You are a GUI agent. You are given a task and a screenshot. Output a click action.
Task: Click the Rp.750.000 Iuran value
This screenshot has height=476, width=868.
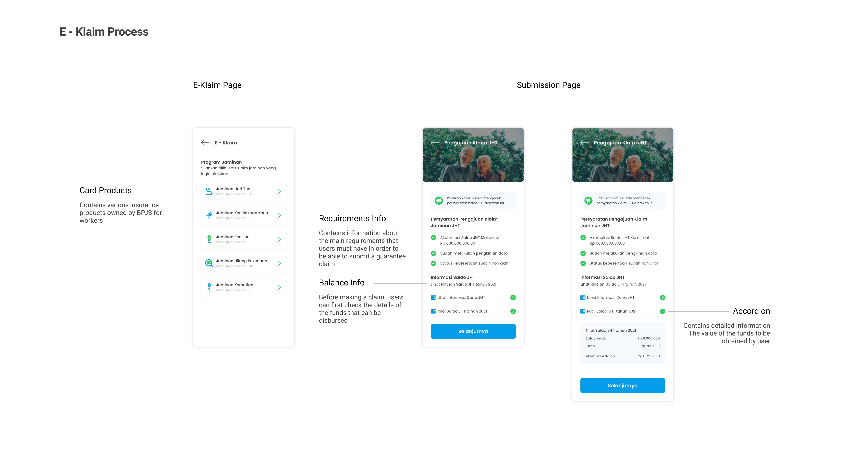click(x=650, y=346)
